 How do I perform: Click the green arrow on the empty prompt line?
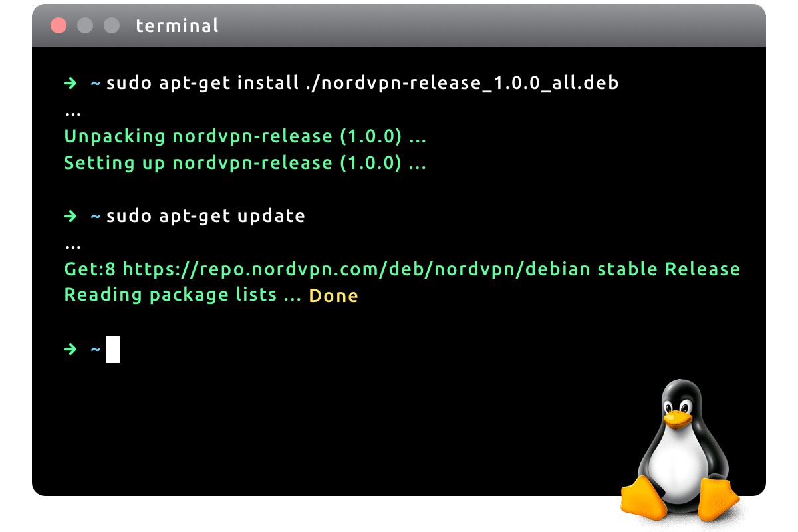(x=70, y=350)
